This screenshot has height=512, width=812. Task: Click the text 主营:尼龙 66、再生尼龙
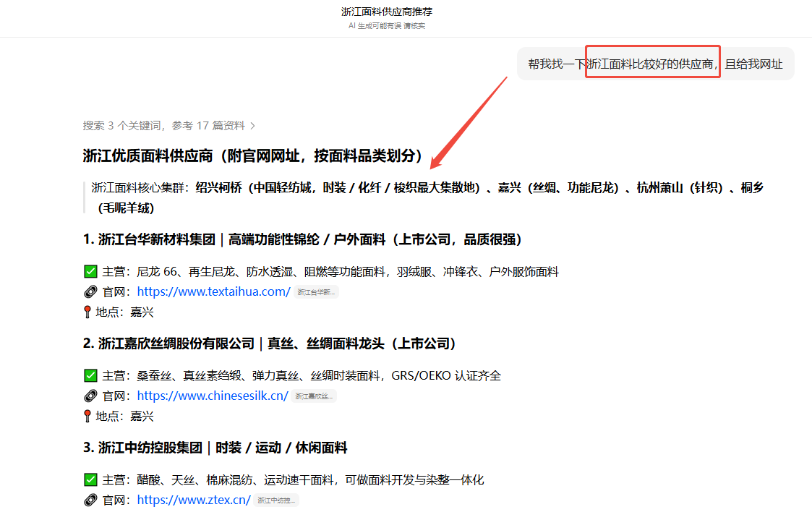(x=330, y=272)
